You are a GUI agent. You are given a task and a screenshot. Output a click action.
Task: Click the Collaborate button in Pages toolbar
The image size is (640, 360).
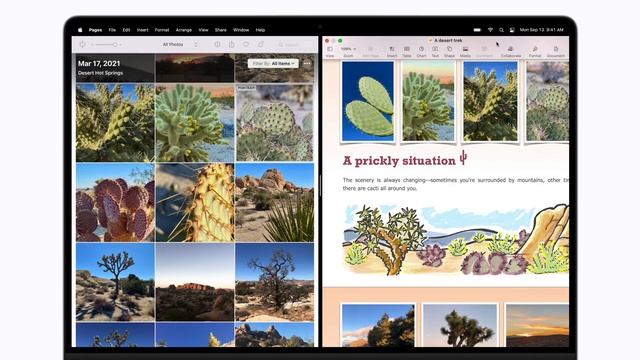point(511,52)
